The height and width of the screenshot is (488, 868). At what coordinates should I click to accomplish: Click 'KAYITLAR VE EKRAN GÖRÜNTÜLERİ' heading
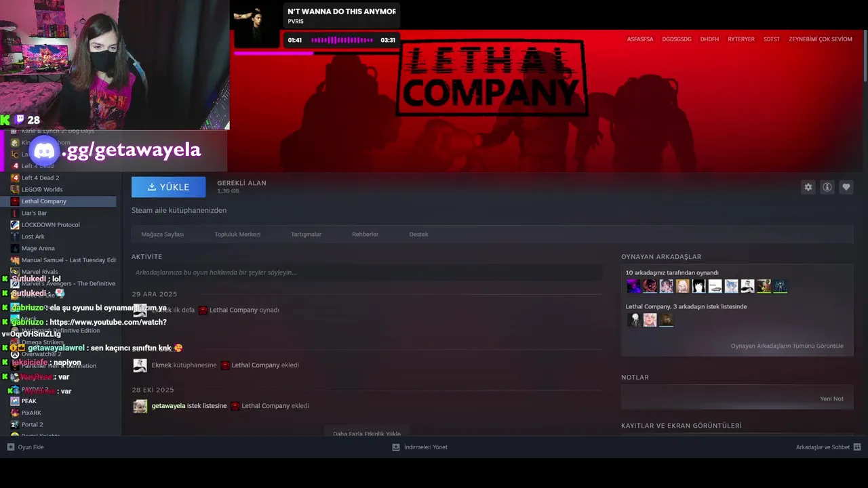pyautogui.click(x=682, y=426)
